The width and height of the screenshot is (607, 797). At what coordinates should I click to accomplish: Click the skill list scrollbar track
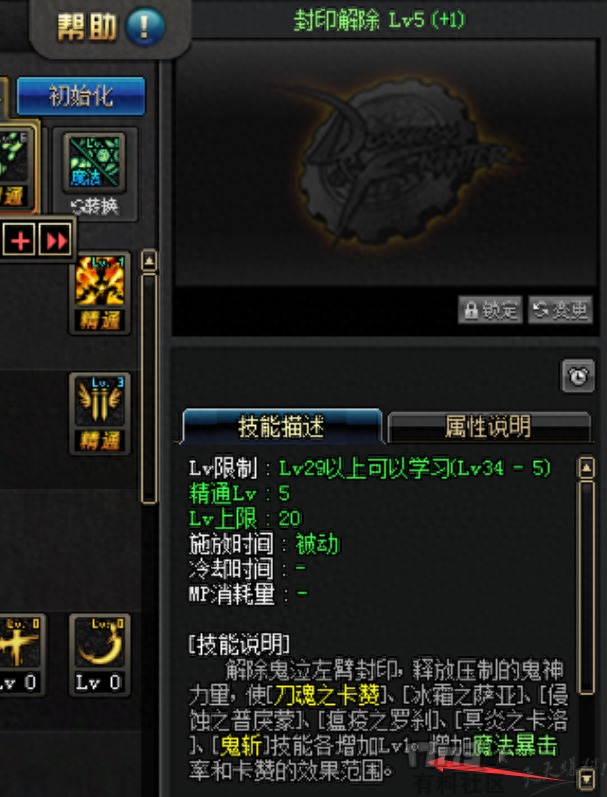149,389
